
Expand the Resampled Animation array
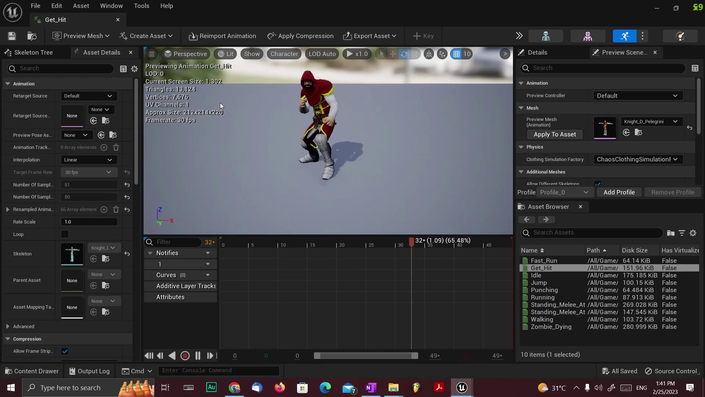tap(8, 210)
